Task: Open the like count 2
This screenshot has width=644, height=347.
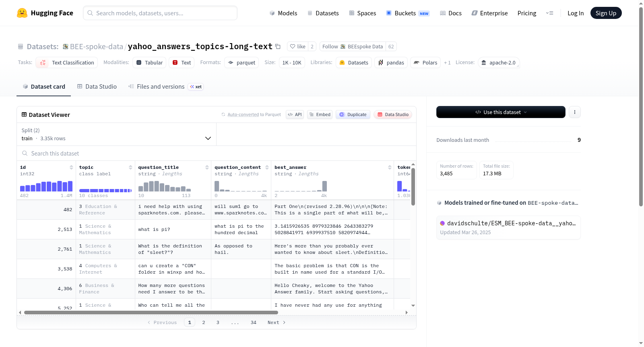Action: click(312, 46)
